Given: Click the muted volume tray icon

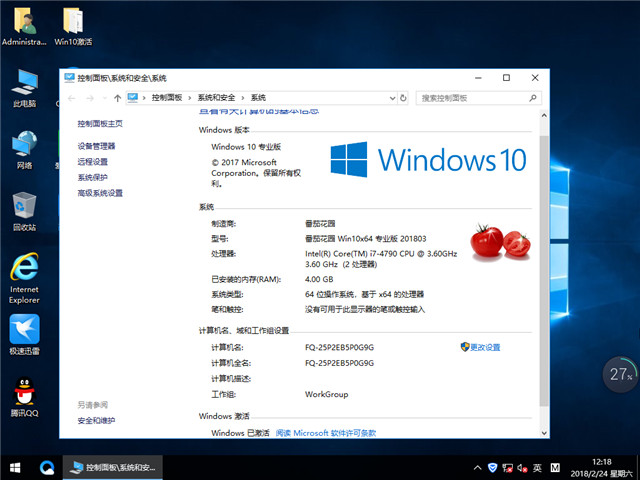Looking at the screenshot, I should tap(522, 468).
